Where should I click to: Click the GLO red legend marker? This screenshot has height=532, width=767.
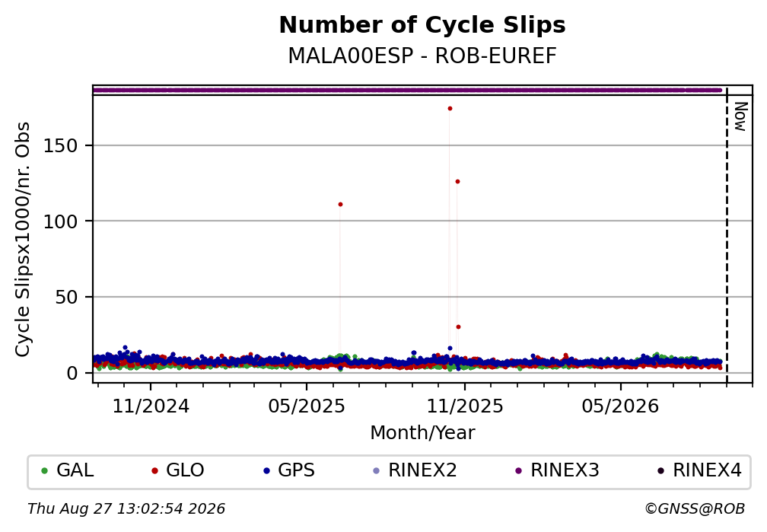154,471
